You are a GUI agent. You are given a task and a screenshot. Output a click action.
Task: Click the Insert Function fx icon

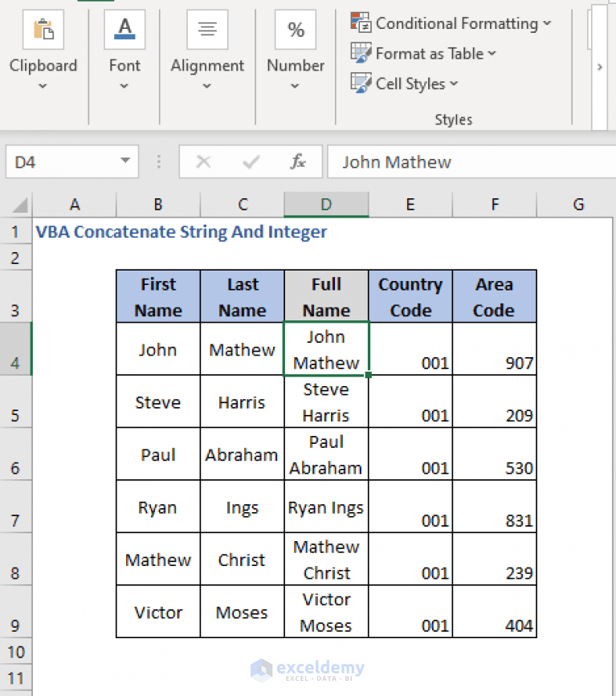pos(298,161)
